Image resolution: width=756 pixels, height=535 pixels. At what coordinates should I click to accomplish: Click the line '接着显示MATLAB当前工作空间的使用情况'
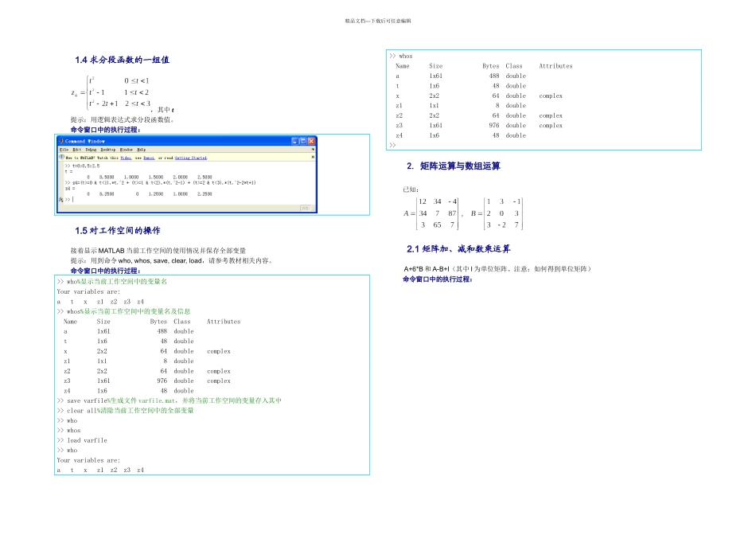158,251
